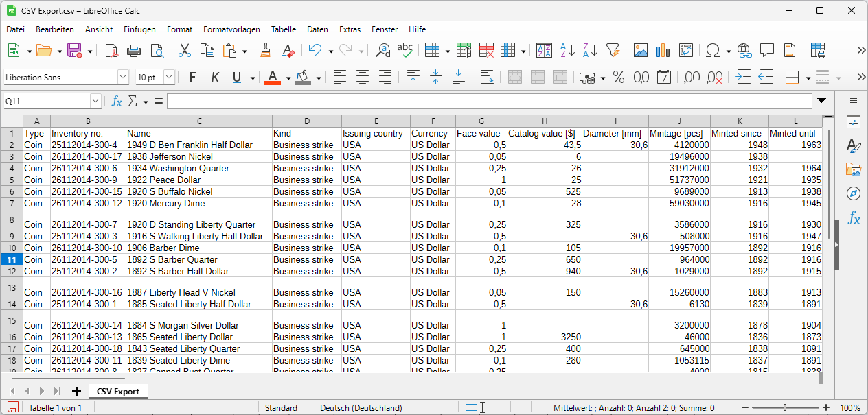The image size is (868, 415).
Task: Click the background color bucket
Action: tap(302, 78)
